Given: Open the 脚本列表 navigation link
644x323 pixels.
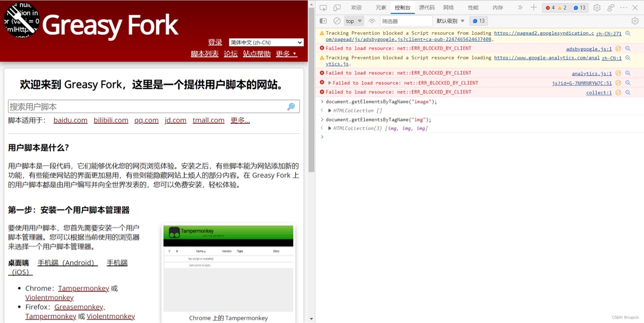Looking at the screenshot, I should pos(205,54).
